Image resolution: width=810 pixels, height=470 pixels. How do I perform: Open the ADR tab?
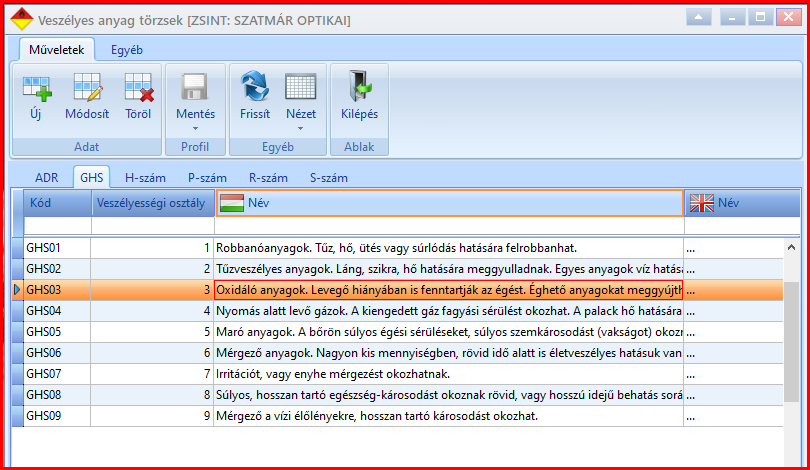coord(46,178)
